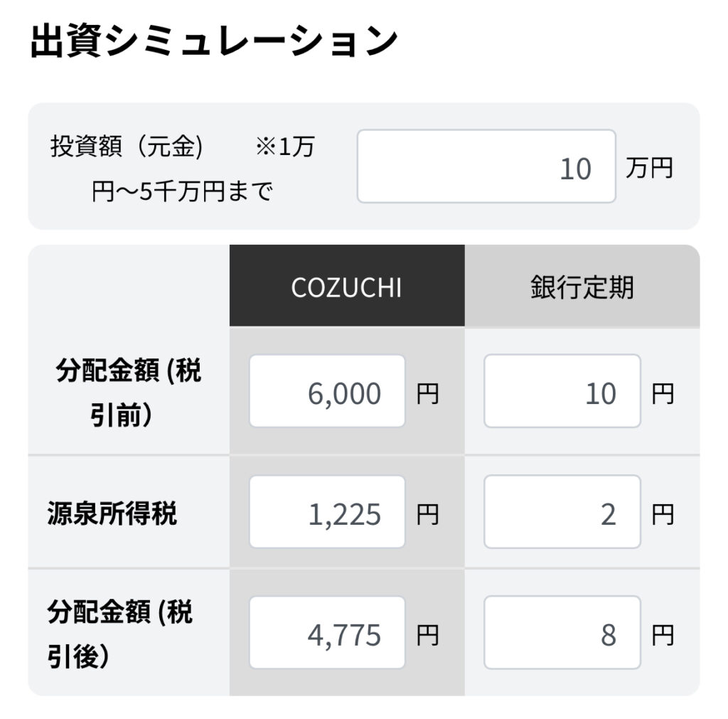Image resolution: width=728 pixels, height=719 pixels.
Task: Click 円 unit next to 1,225 field
Action: click(427, 515)
